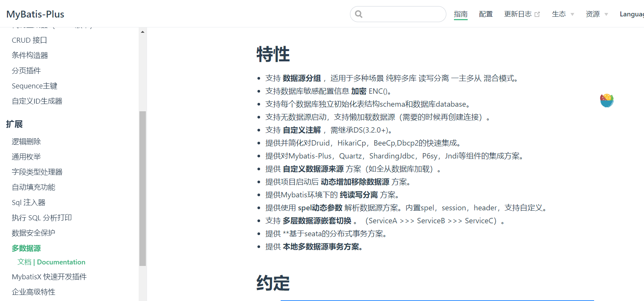This screenshot has height=301, width=644.
Task: Click bold text 多层数据源嵌套切换
Action: tap(317, 221)
